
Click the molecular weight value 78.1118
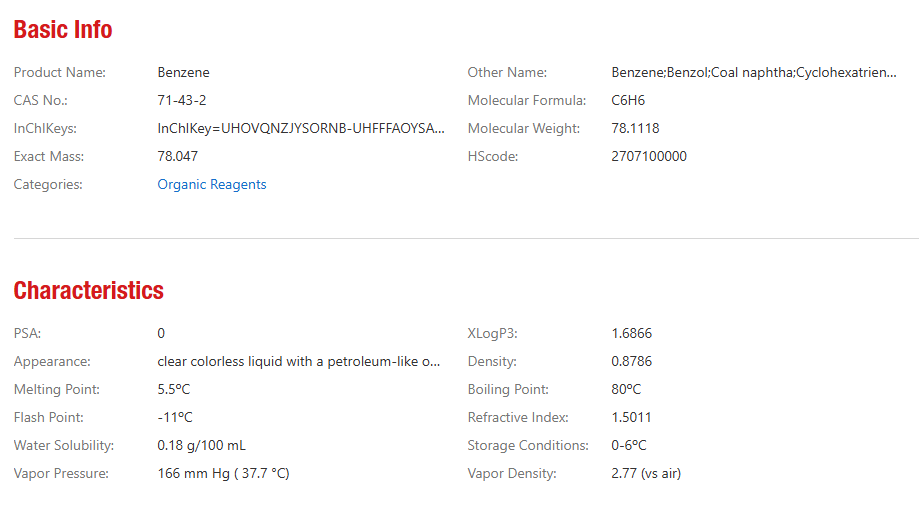point(635,128)
